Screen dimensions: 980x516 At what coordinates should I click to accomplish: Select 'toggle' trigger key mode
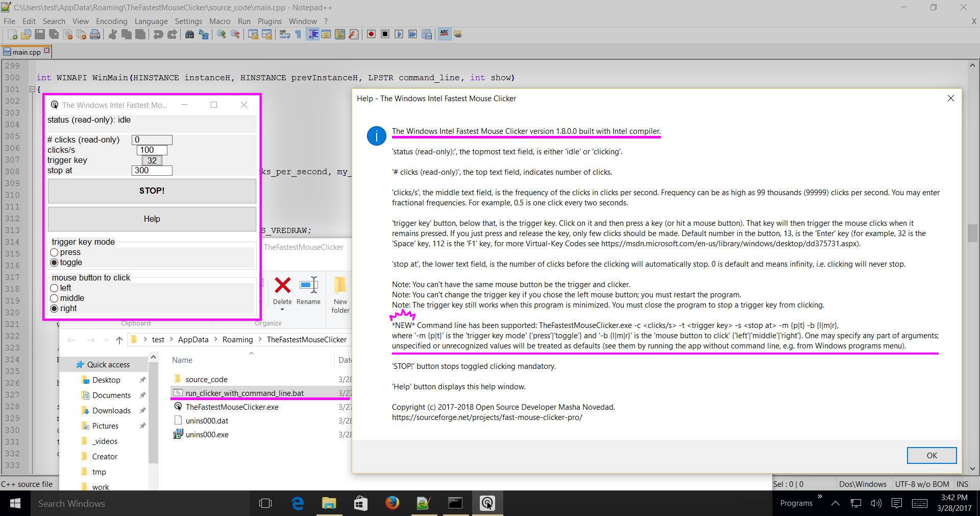54,263
